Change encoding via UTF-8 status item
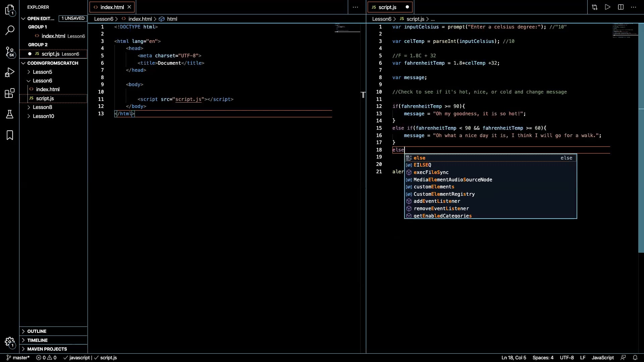 tap(567, 358)
